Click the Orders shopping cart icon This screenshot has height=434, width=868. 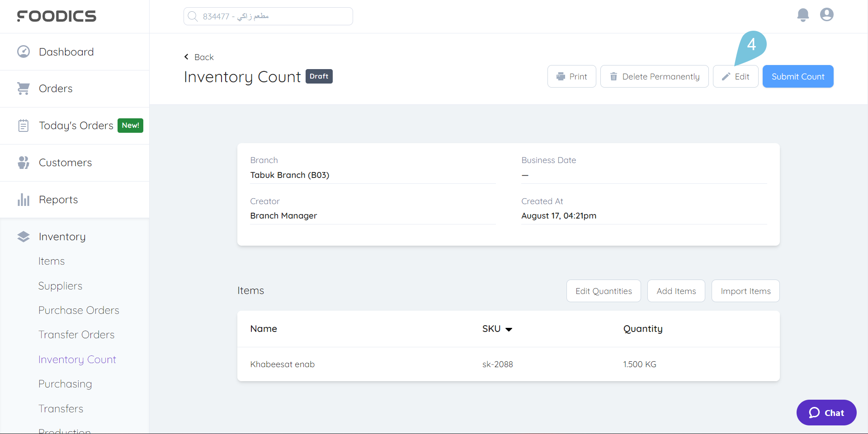pyautogui.click(x=24, y=89)
